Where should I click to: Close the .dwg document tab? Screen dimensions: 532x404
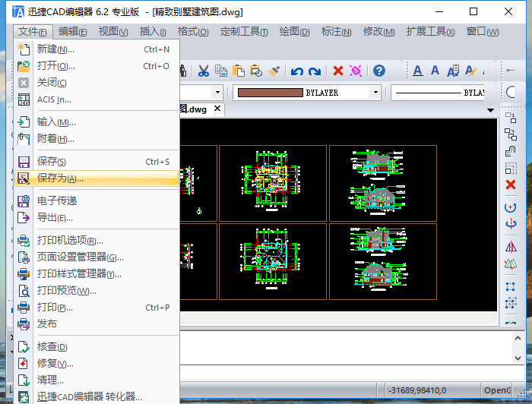[217, 109]
